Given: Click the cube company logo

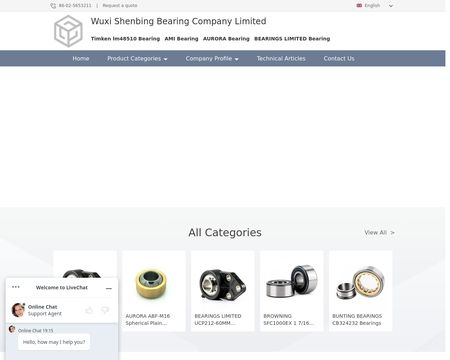Looking at the screenshot, I should [68, 31].
